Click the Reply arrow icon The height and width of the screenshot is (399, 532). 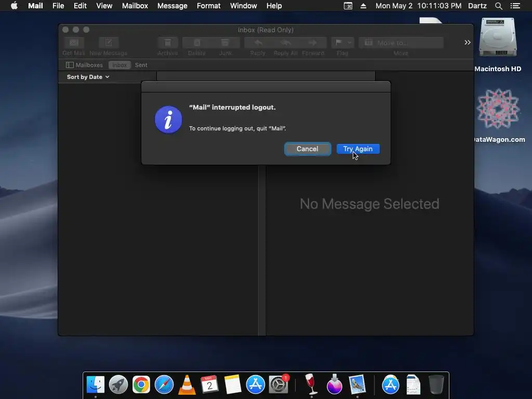click(258, 43)
